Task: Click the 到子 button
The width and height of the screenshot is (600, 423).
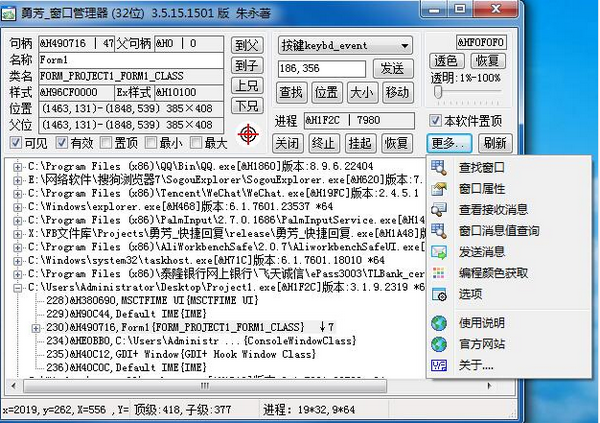Action: pyautogui.click(x=247, y=65)
